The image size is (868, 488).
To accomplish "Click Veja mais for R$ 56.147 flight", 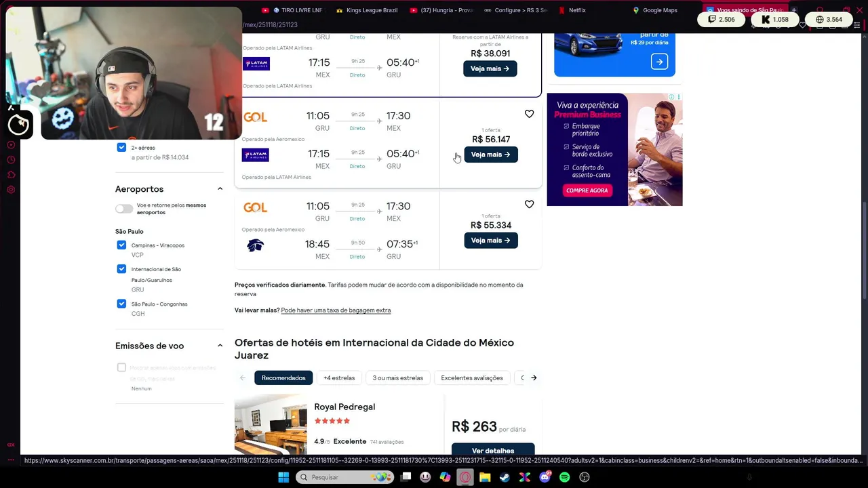I will pos(490,155).
